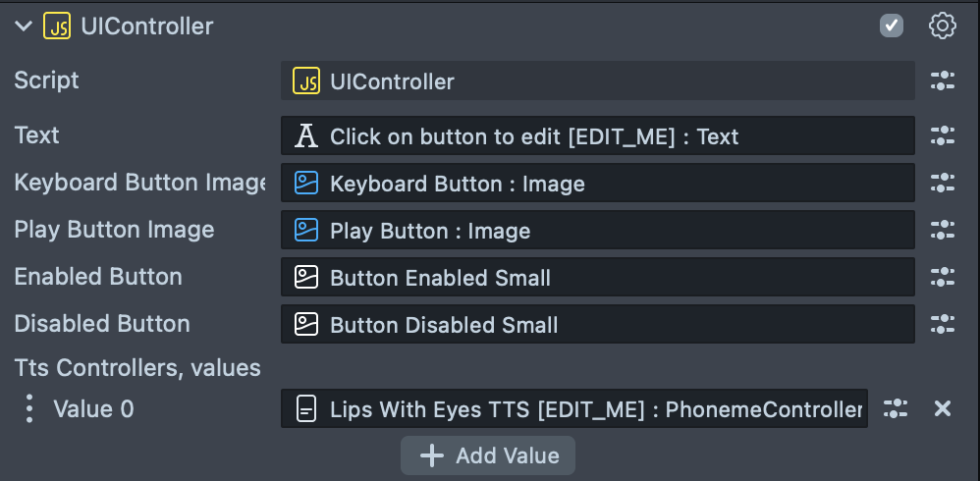Select the Play Button : Image field
The height and width of the screenshot is (481, 980).
click(597, 230)
